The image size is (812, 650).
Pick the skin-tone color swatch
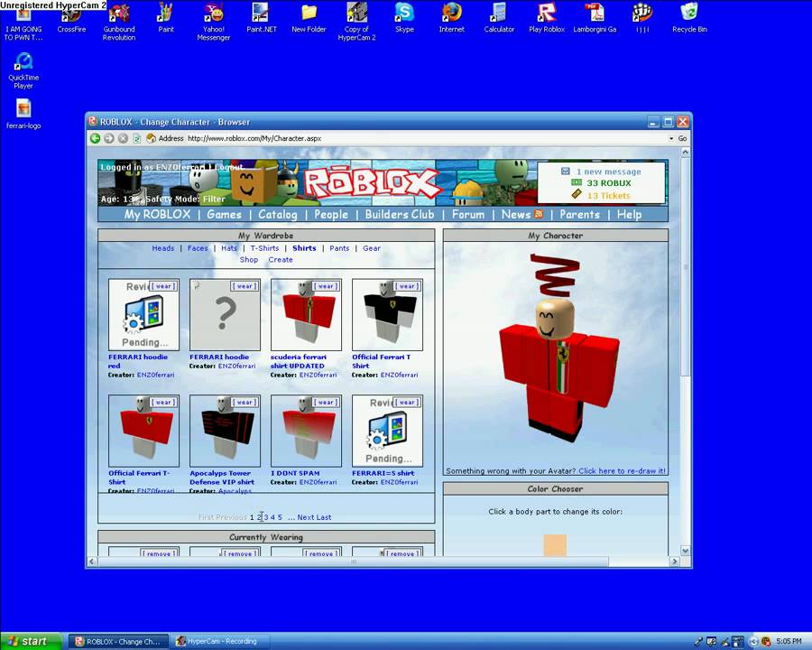[555, 545]
